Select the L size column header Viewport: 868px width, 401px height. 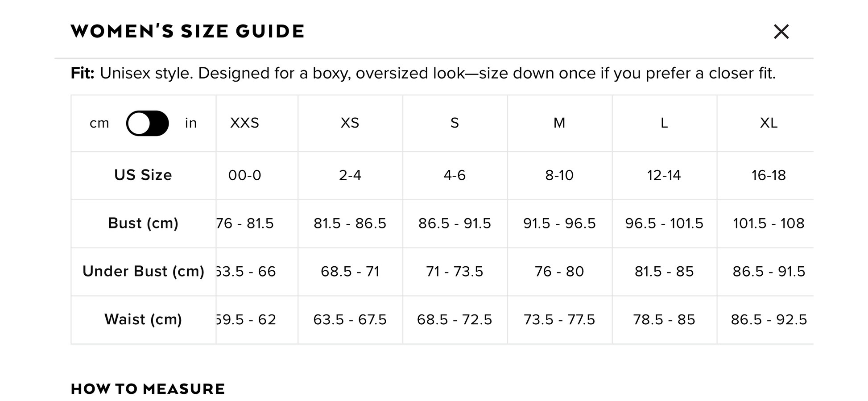coord(664,123)
